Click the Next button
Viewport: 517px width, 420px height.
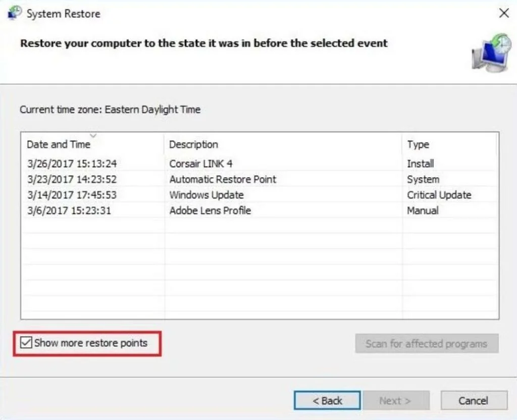coord(396,400)
